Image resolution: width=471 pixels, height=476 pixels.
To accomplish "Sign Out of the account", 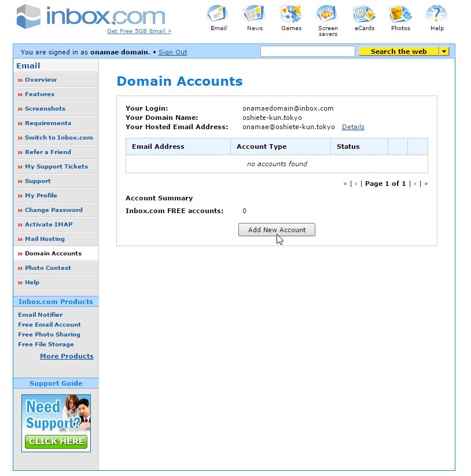I will click(x=172, y=52).
